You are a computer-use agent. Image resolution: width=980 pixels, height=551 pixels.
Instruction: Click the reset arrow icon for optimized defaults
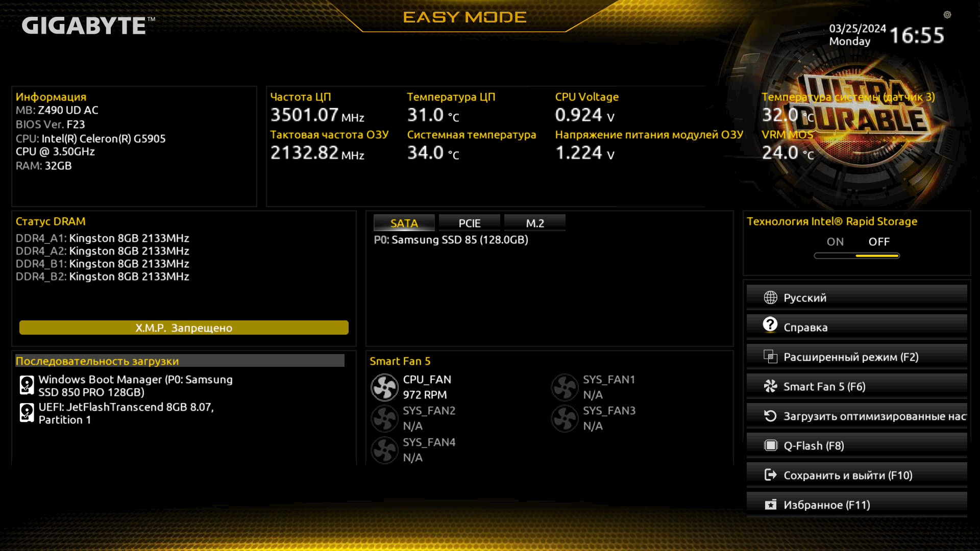click(770, 416)
